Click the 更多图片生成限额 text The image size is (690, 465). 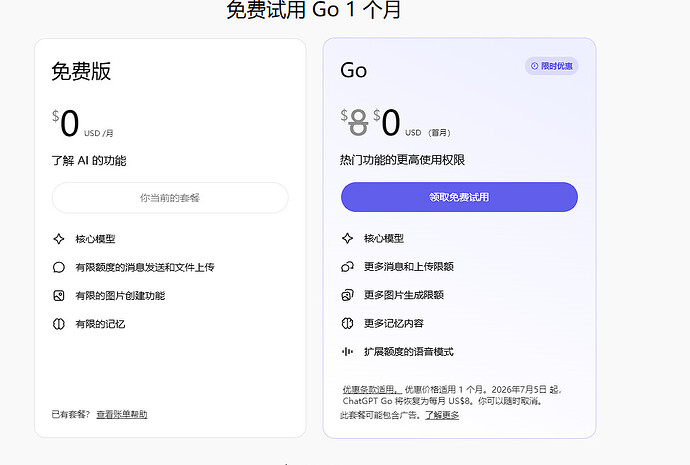[404, 295]
